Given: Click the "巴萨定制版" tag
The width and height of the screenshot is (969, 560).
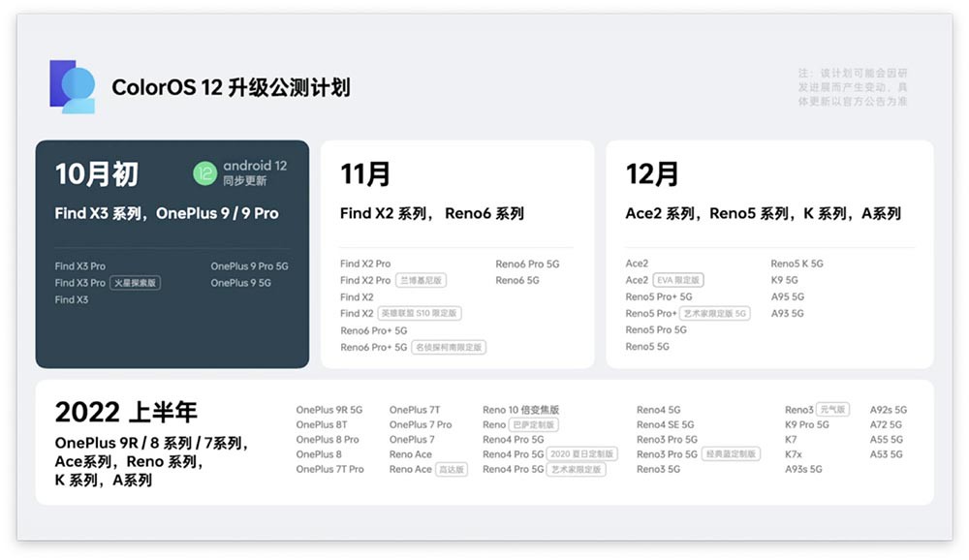Looking at the screenshot, I should [x=533, y=424].
